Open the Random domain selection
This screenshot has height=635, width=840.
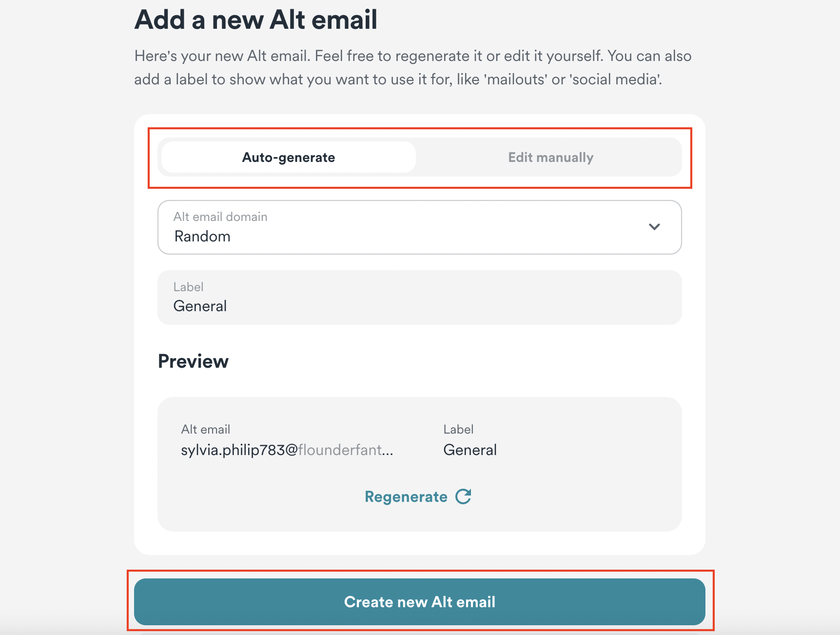click(202, 237)
